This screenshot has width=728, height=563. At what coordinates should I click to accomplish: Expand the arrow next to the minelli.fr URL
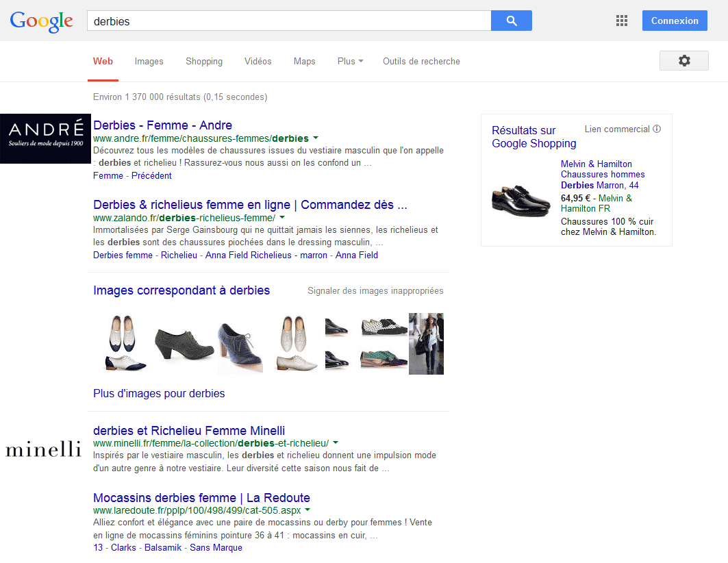(x=336, y=442)
